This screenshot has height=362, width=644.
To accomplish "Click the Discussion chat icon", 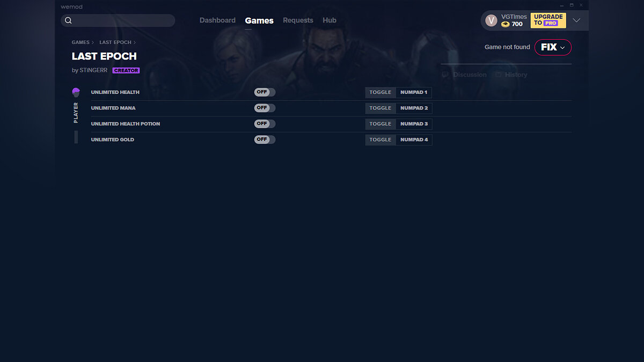I will point(445,75).
